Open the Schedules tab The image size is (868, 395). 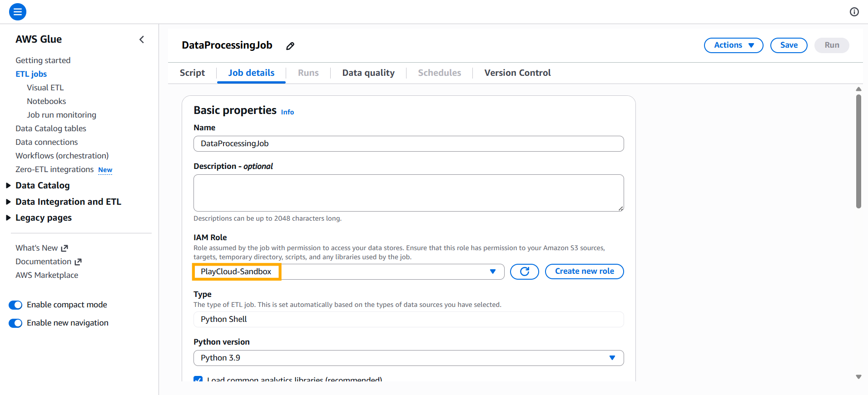tap(439, 73)
